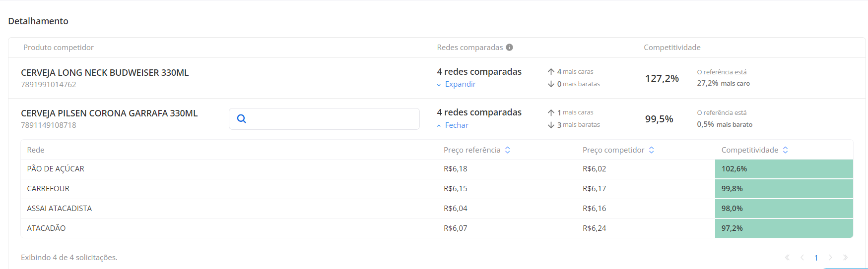Go to previous page chevron icon

(x=802, y=258)
